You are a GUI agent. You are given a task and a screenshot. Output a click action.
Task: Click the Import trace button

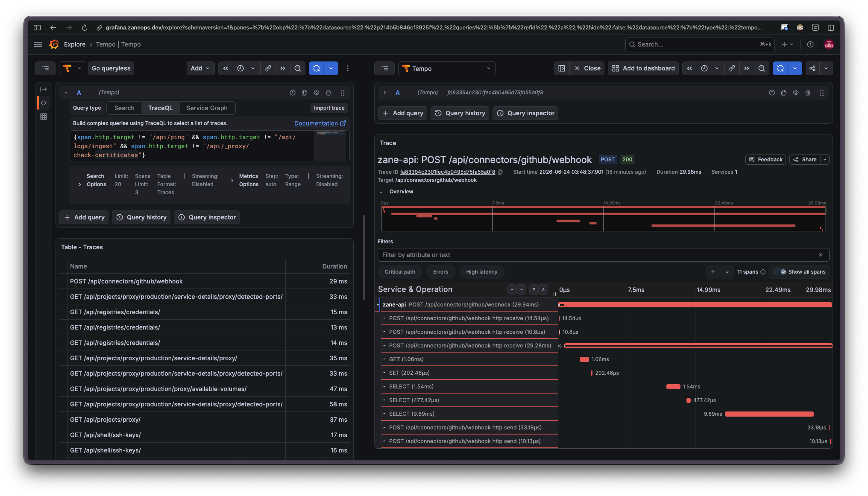329,108
